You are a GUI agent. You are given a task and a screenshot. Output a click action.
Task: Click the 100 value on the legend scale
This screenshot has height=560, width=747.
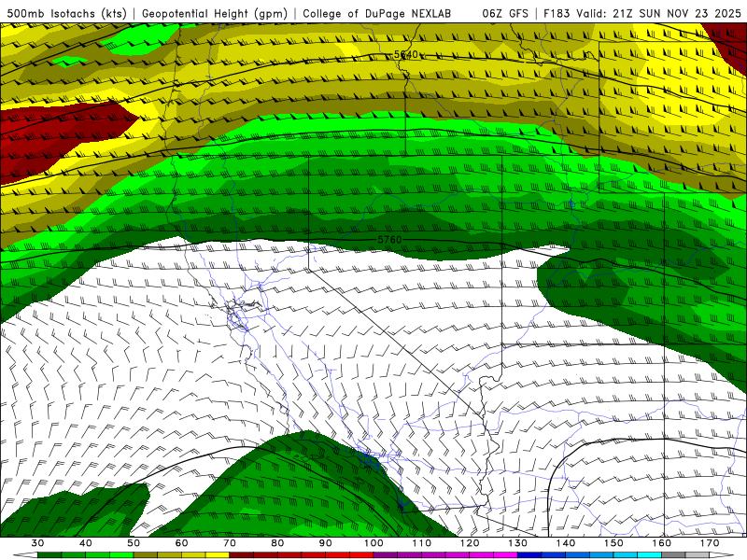(374, 543)
